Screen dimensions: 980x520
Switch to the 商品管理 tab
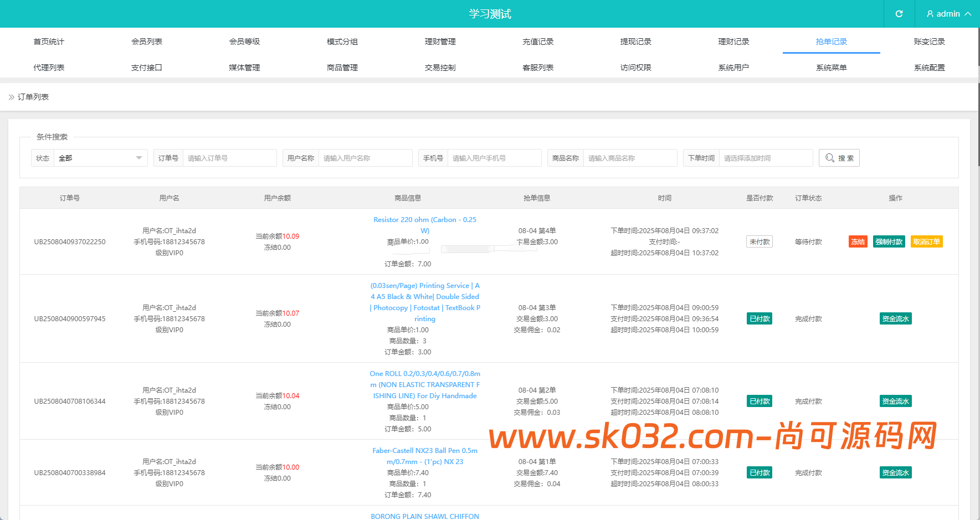click(342, 67)
